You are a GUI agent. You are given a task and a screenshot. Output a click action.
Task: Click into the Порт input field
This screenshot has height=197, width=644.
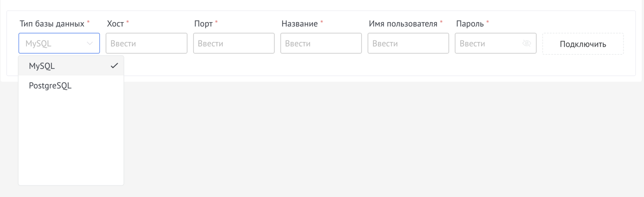234,44
